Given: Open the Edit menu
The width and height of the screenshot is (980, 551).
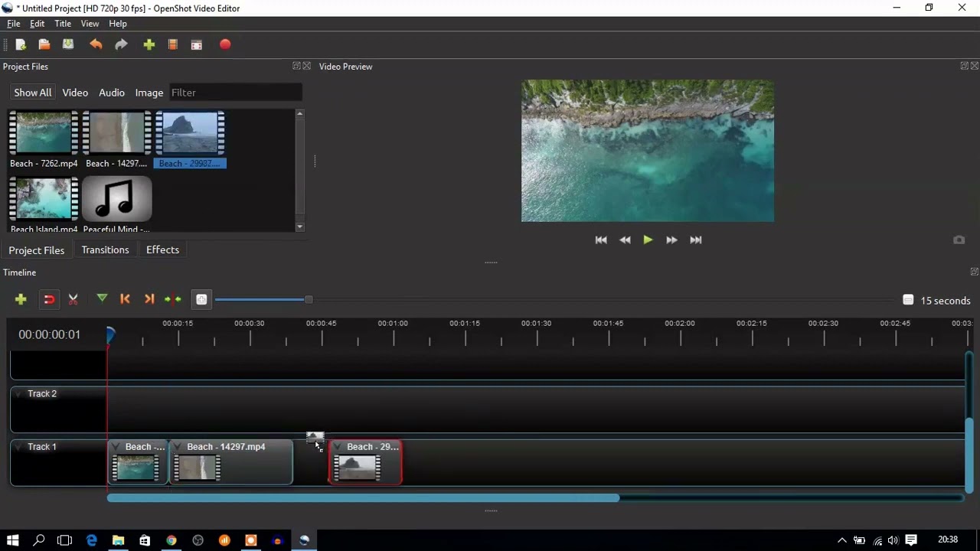Looking at the screenshot, I should coord(38,24).
